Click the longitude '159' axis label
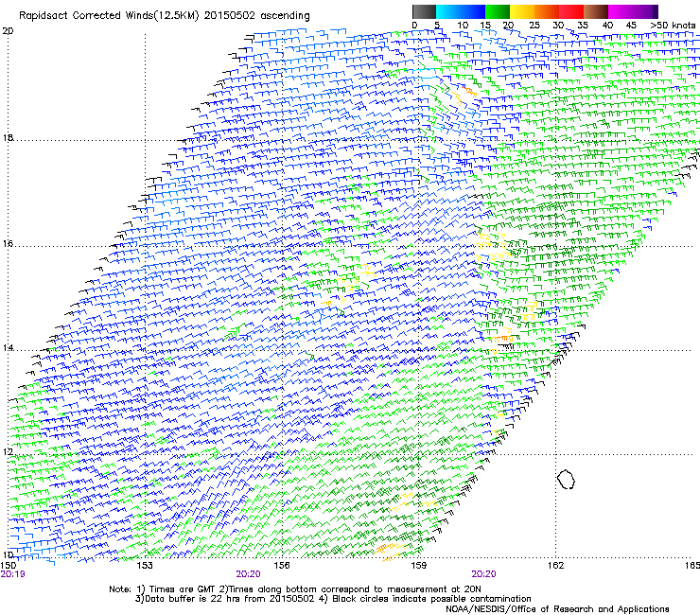Viewport: 700px width, 615px height. pyautogui.click(x=419, y=566)
